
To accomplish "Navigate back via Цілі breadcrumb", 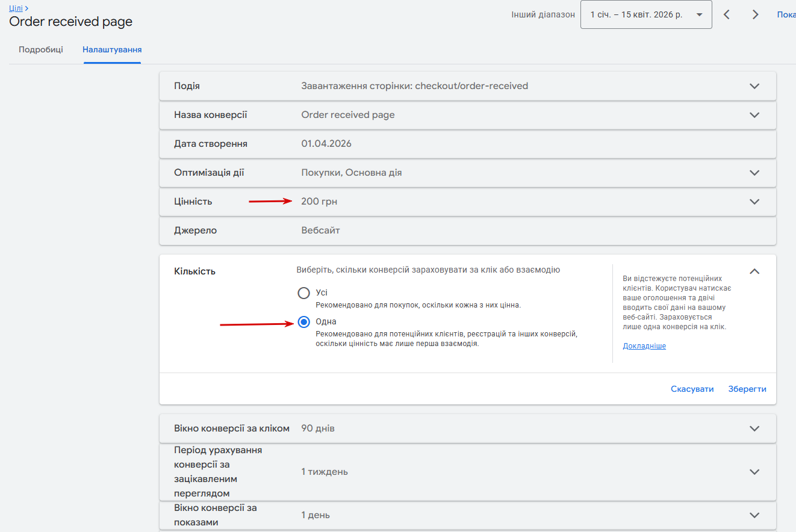I will click(x=16, y=8).
